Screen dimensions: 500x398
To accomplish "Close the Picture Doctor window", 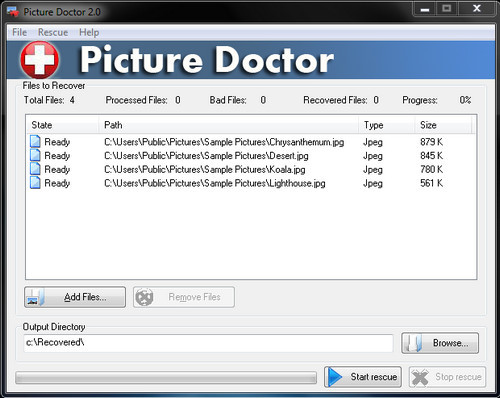I will click(477, 9).
